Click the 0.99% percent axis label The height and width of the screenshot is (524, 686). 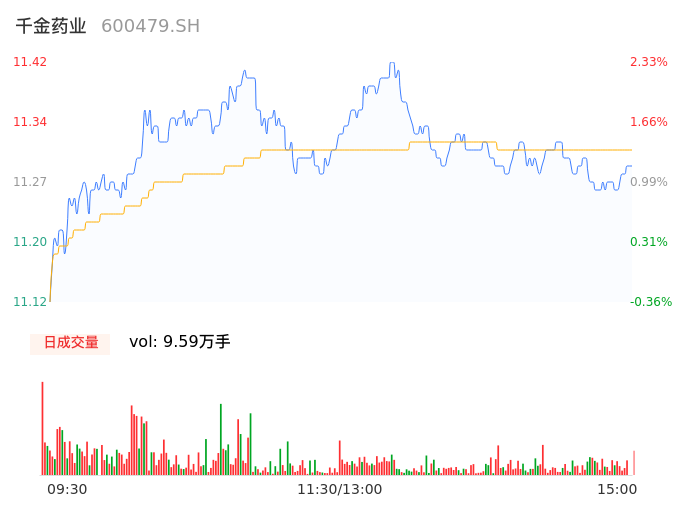(649, 182)
